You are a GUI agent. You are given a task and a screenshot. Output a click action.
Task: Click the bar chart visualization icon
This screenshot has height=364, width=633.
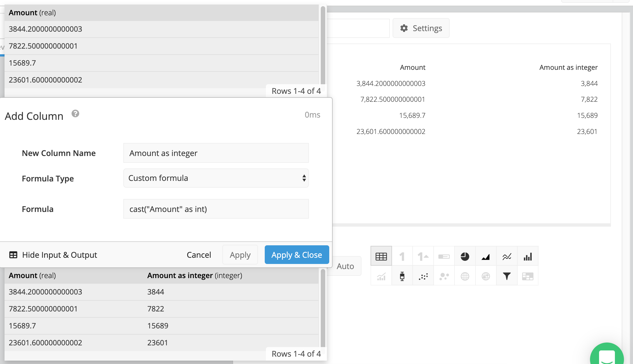[x=528, y=257]
